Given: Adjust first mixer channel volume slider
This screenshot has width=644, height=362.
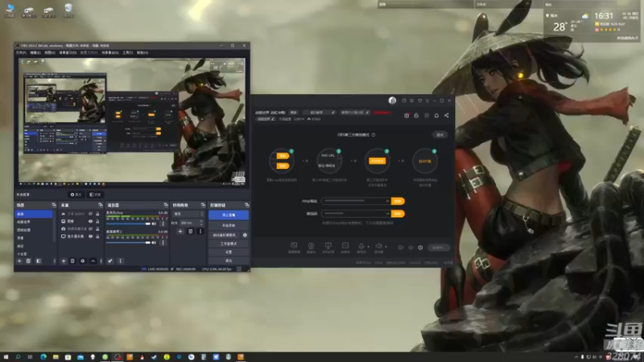Looking at the screenshot, I should tap(129, 224).
